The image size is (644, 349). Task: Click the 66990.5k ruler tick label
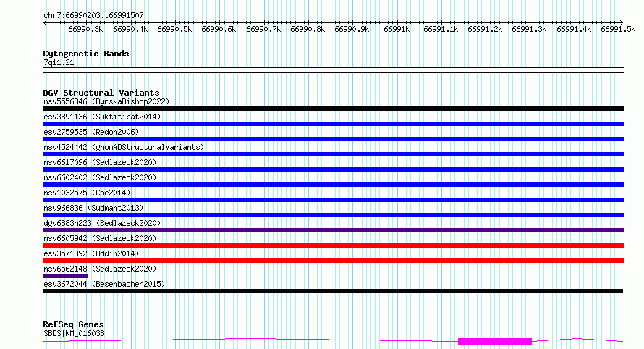174,30
